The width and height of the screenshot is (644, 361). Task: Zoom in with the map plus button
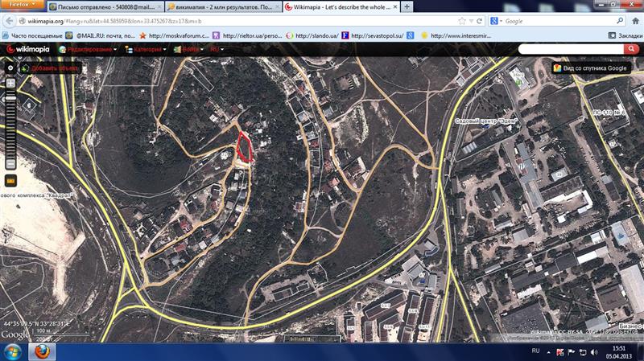coord(10,83)
